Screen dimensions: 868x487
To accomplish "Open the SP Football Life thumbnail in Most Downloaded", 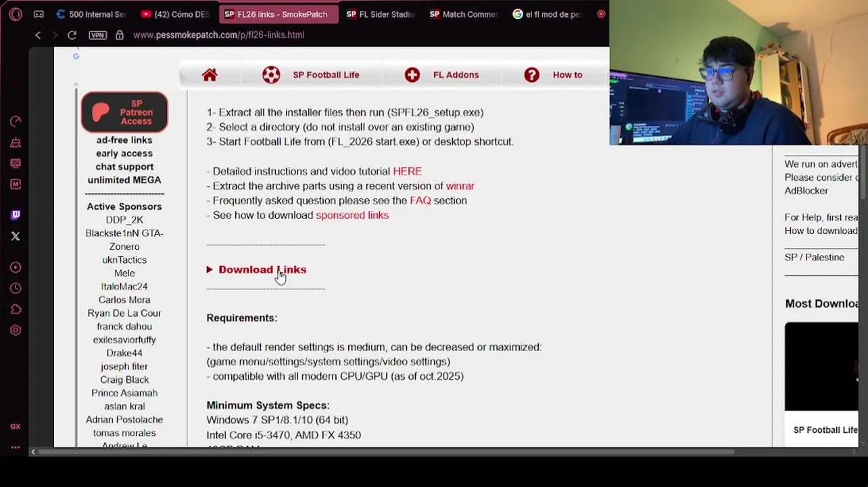I will point(821,366).
